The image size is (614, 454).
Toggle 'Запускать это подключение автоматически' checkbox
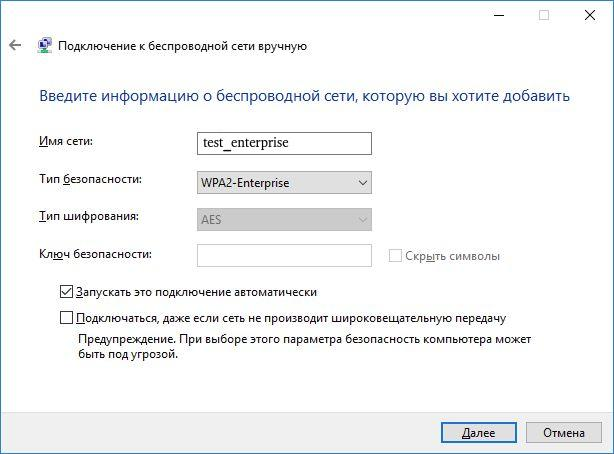(x=67, y=292)
